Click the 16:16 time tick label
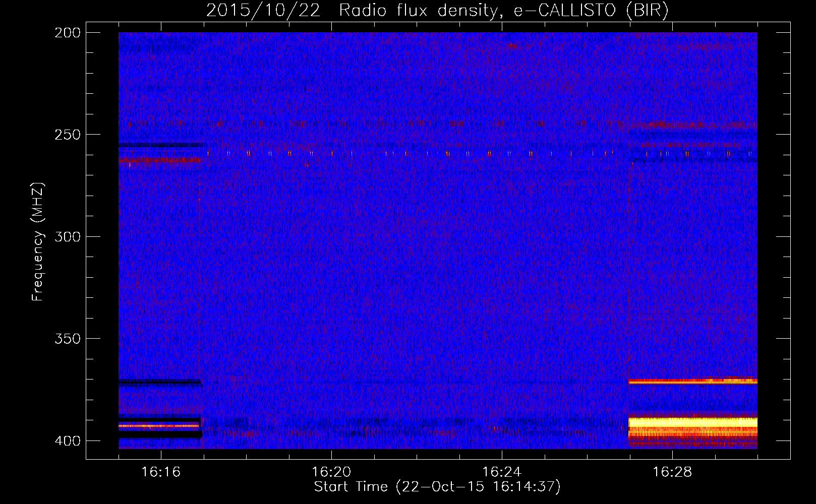The height and width of the screenshot is (504, 816). click(161, 472)
